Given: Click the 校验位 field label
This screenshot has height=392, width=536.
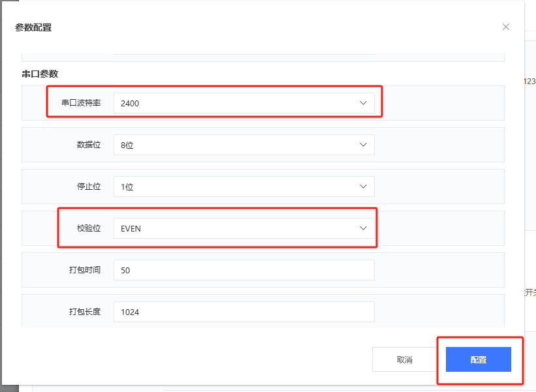Looking at the screenshot, I should [89, 228].
